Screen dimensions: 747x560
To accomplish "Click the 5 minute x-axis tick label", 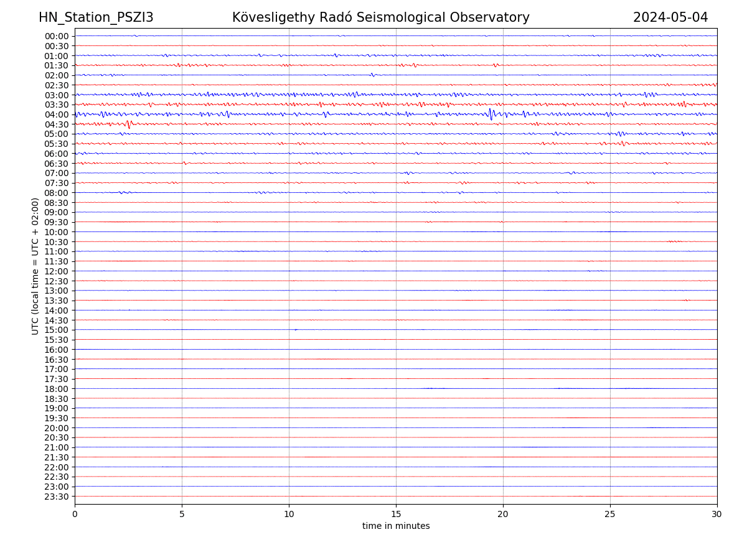I will pyautogui.click(x=182, y=515).
